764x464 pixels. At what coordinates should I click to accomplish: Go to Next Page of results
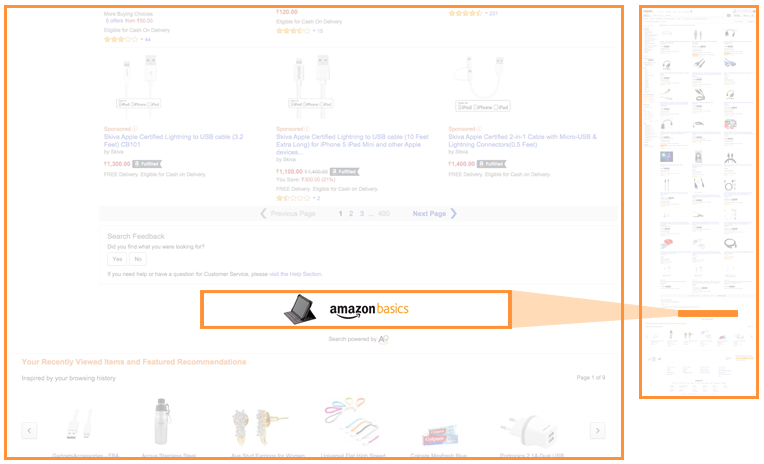[429, 213]
